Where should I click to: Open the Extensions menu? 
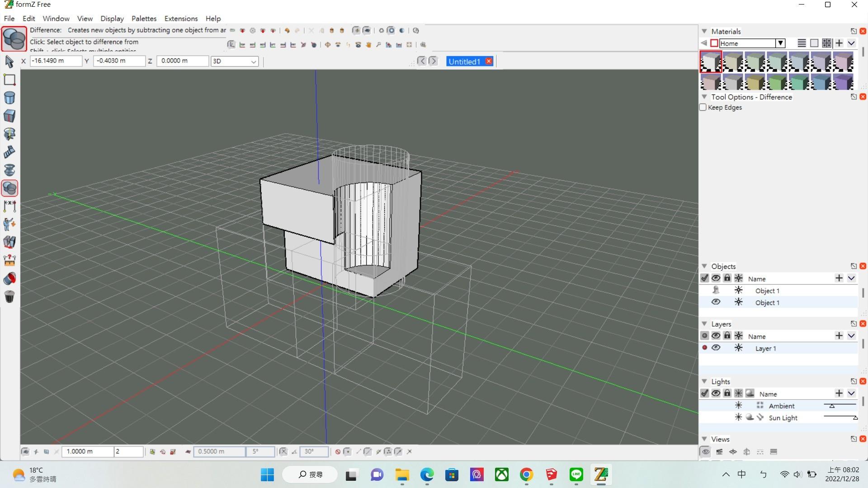(181, 19)
